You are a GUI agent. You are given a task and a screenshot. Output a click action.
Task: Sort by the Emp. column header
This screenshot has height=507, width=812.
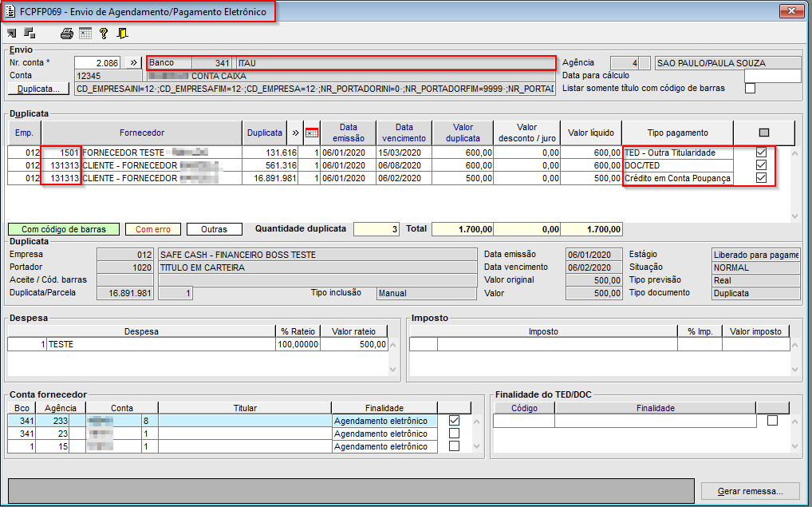pyautogui.click(x=25, y=133)
